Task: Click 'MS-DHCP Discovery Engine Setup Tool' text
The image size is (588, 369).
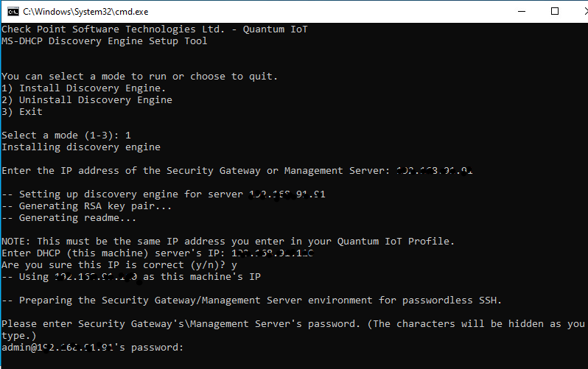Action: 104,41
